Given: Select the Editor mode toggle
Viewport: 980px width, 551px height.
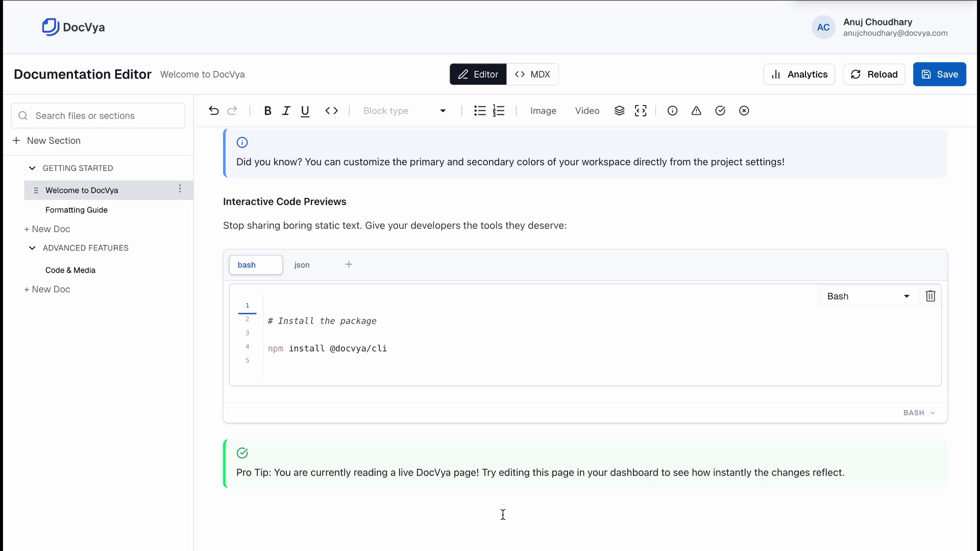Looking at the screenshot, I should pyautogui.click(x=478, y=74).
